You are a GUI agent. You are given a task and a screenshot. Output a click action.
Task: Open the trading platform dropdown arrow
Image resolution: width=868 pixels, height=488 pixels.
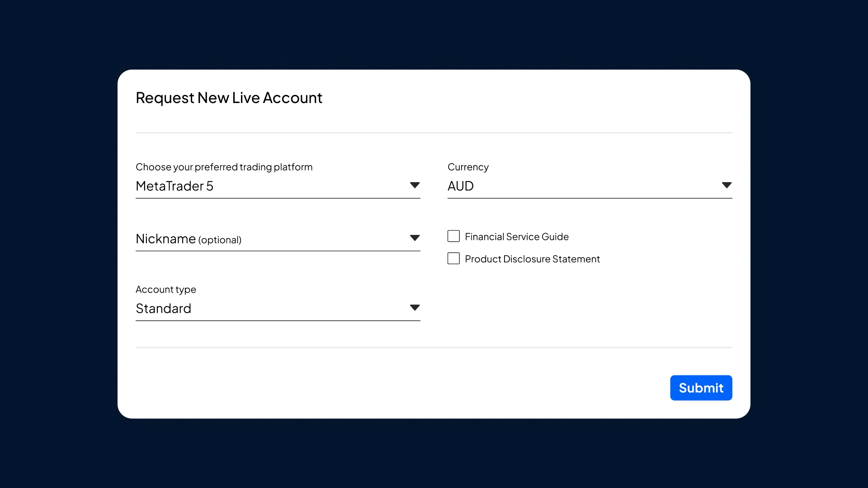[x=415, y=185]
